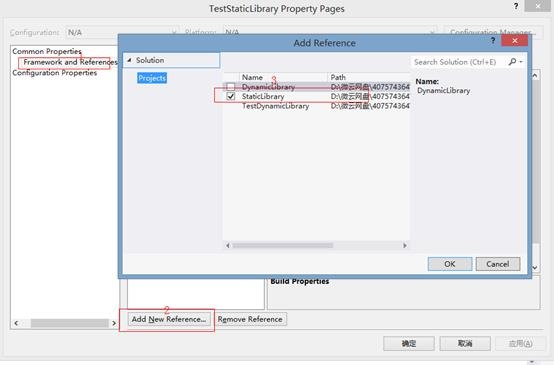This screenshot has width=554, height=365.
Task: Click the horizontal scrollbar thumb in project list
Action: click(x=282, y=245)
